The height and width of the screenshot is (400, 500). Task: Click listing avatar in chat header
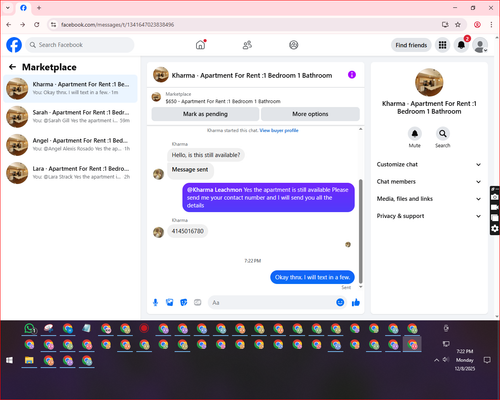[161, 75]
